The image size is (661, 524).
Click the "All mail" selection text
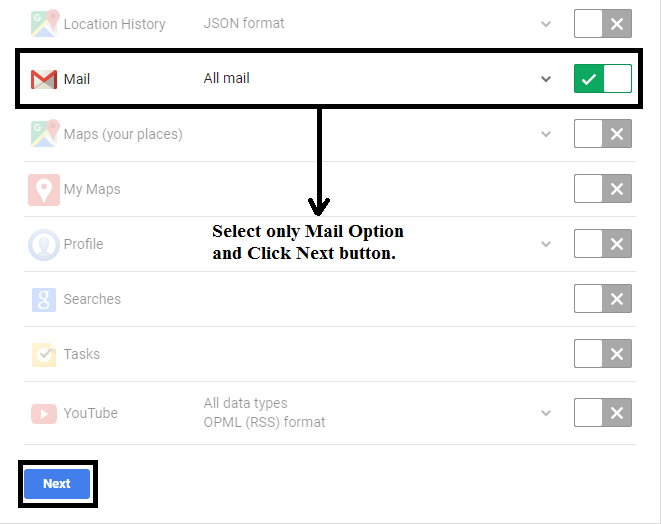pos(227,78)
